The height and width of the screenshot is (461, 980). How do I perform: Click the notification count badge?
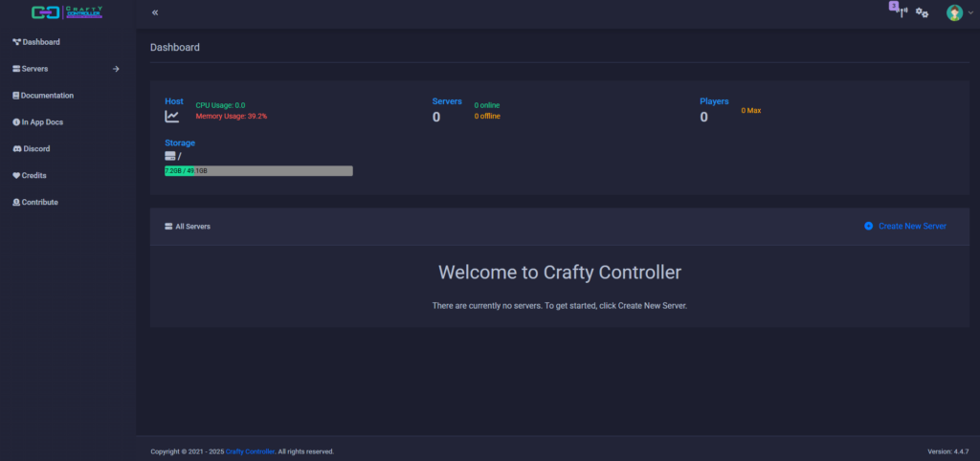(894, 6)
